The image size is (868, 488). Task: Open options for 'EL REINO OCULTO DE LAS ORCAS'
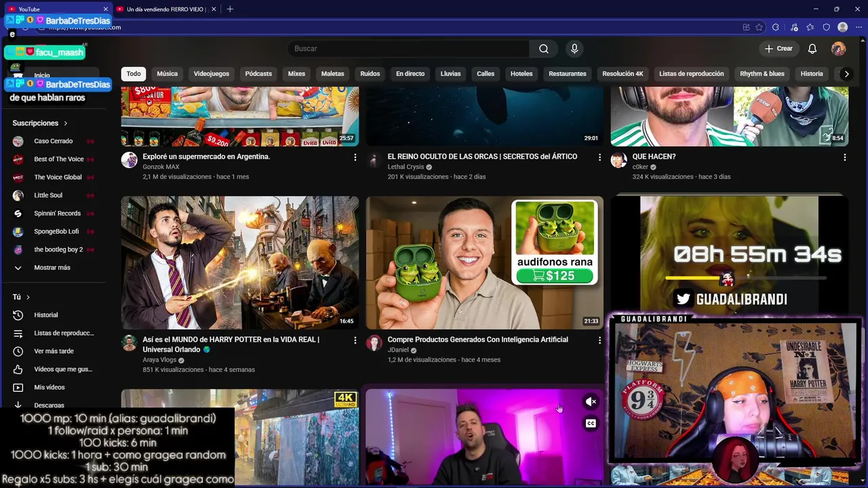[599, 157]
